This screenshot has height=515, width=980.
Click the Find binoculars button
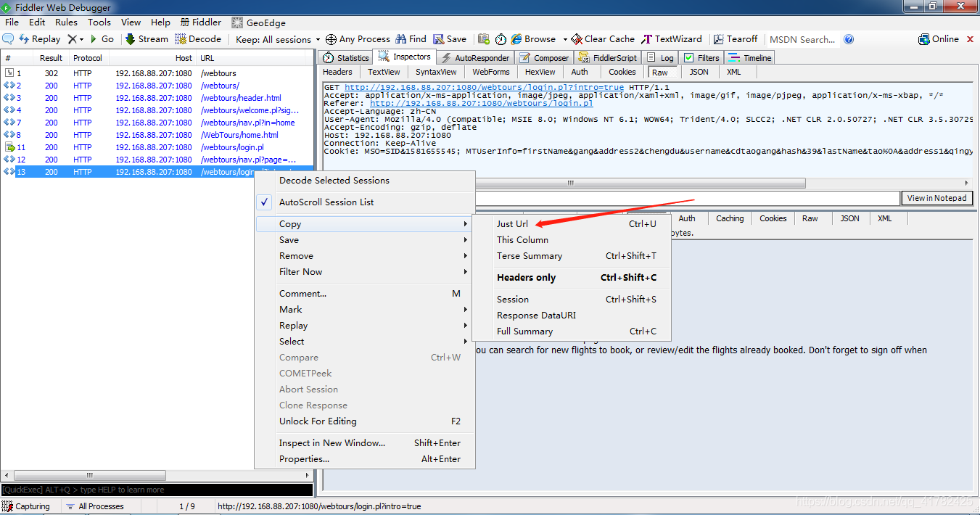click(410, 39)
